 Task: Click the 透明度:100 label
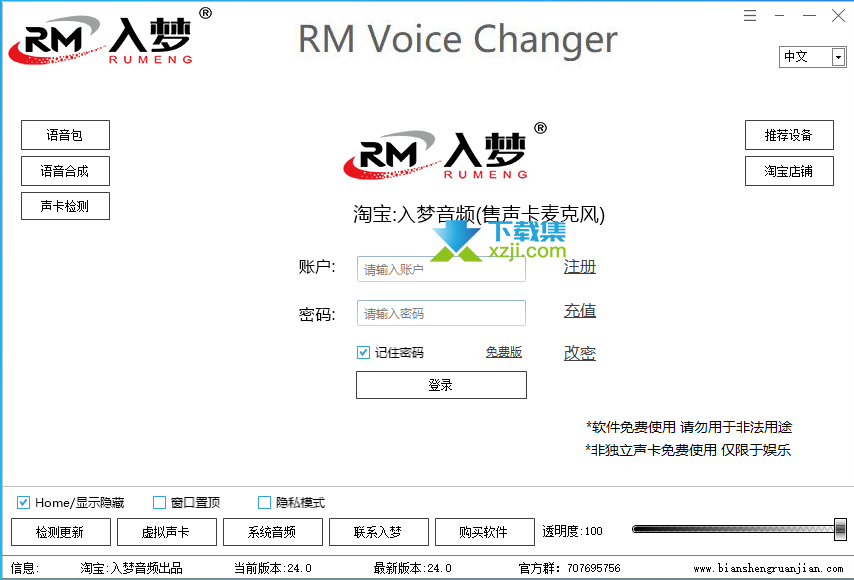click(572, 531)
